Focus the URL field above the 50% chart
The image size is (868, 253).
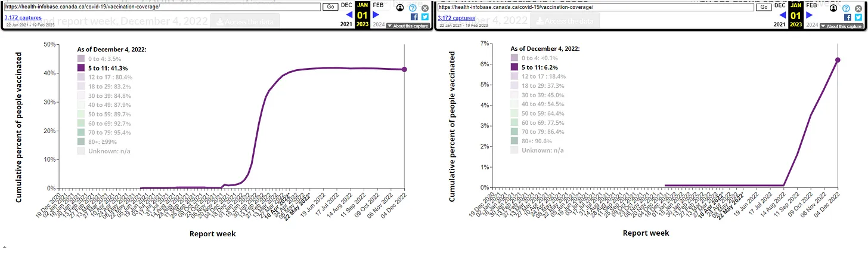162,7
